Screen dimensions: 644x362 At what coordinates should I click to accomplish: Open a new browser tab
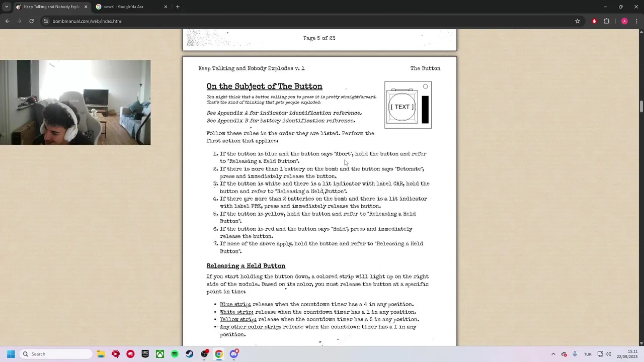(x=178, y=7)
